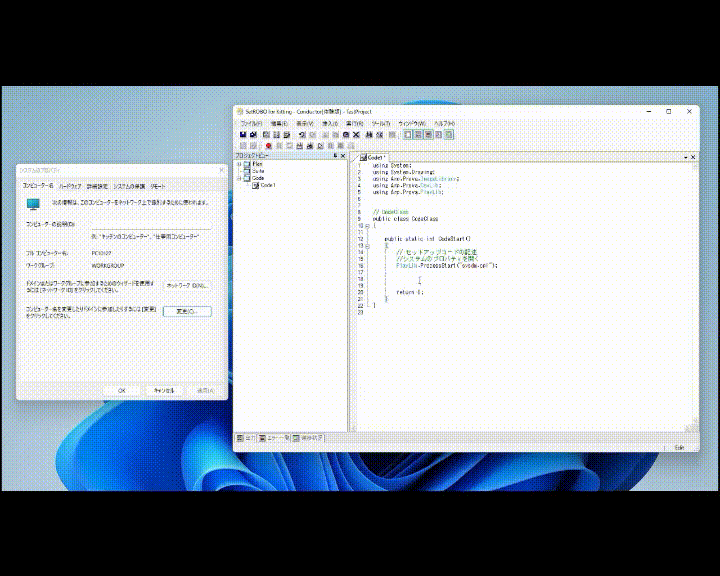The width and height of the screenshot is (720, 576).
Task: Click the FlexLib.ProcessStart code line
Action: point(447,265)
